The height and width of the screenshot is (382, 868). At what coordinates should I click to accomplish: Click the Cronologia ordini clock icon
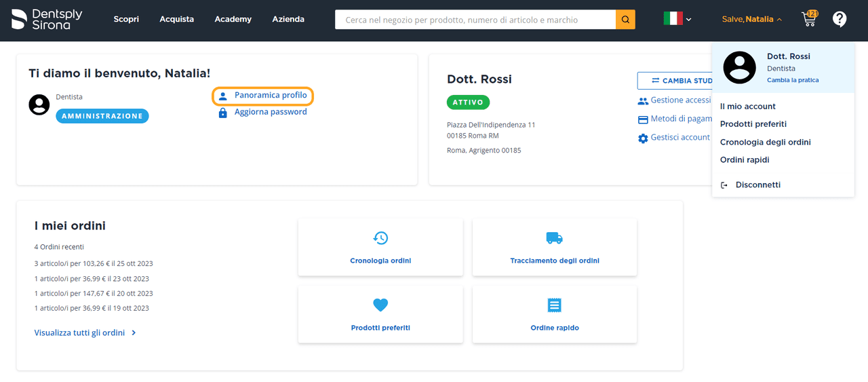(380, 238)
